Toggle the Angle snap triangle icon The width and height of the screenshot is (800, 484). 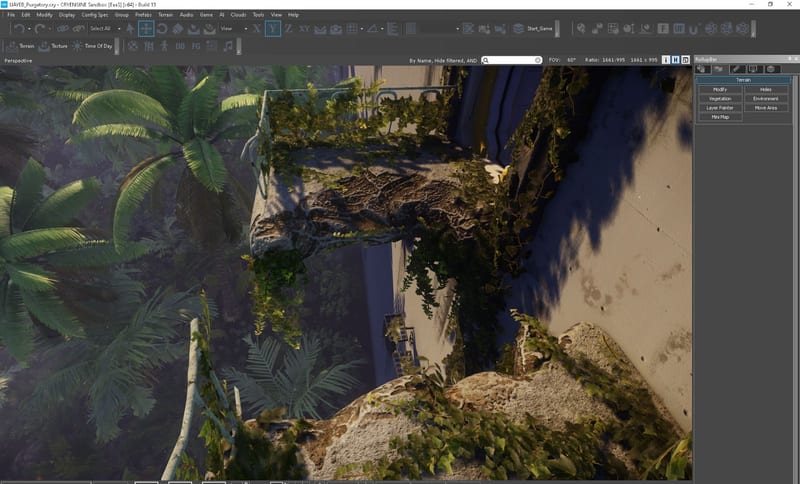(x=373, y=29)
